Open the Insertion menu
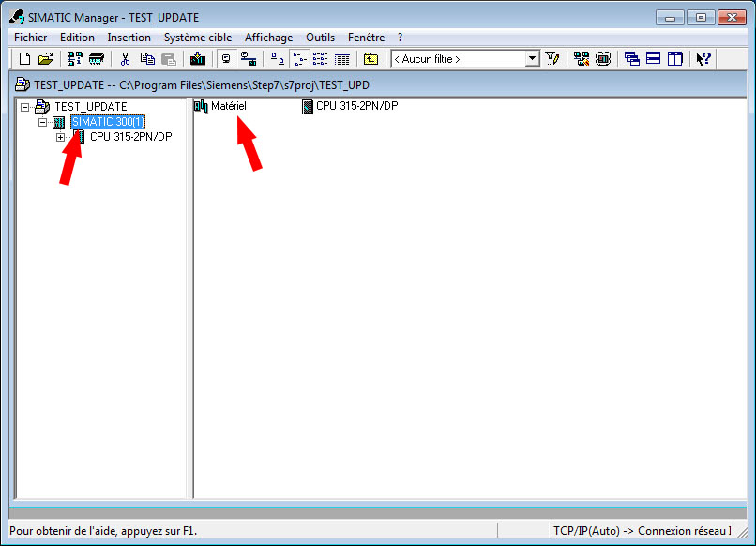756x546 pixels. 129,38
